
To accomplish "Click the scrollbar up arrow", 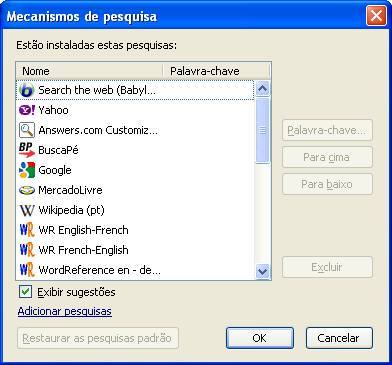I will pos(263,89).
